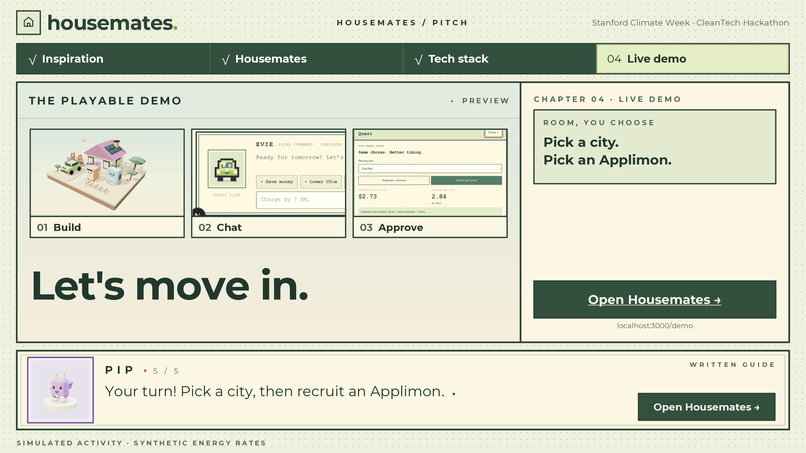Click the 5 / 5 step counter text

click(x=166, y=371)
